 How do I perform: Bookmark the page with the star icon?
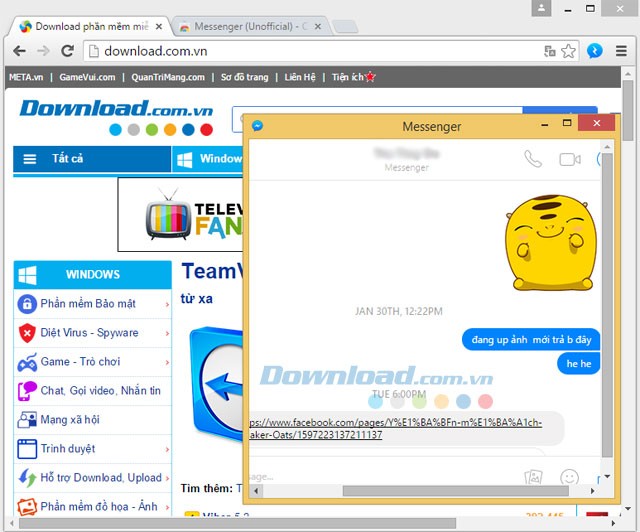[x=568, y=51]
